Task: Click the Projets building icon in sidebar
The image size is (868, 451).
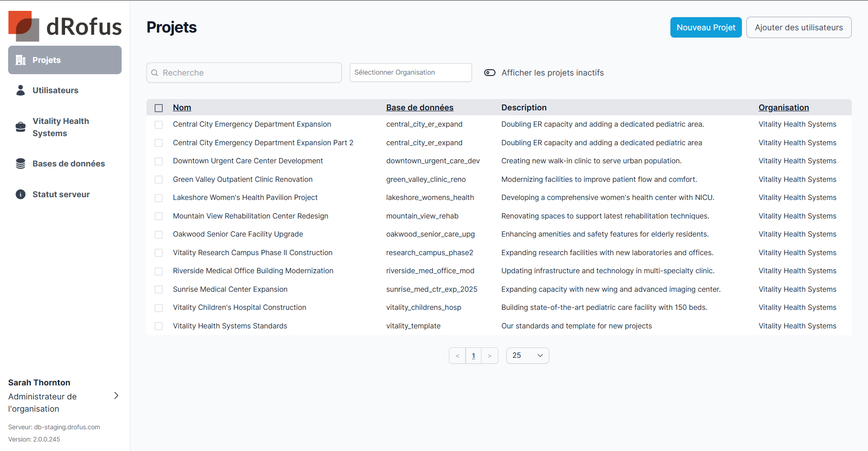Action: (20, 60)
